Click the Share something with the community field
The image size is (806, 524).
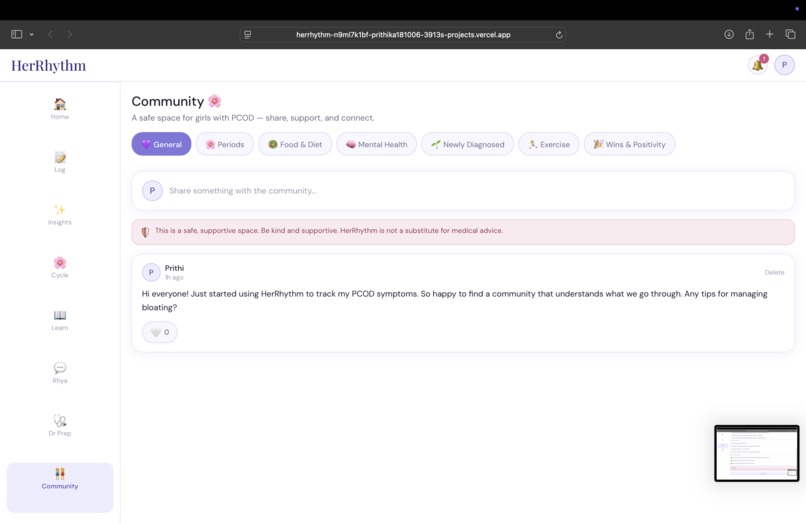pyautogui.click(x=463, y=191)
